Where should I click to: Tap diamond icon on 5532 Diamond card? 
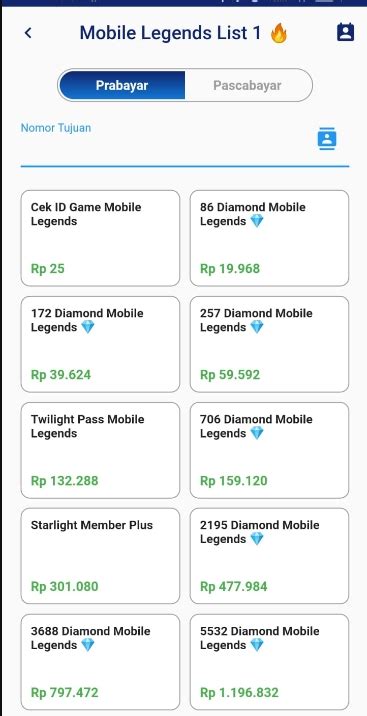[x=257, y=646]
